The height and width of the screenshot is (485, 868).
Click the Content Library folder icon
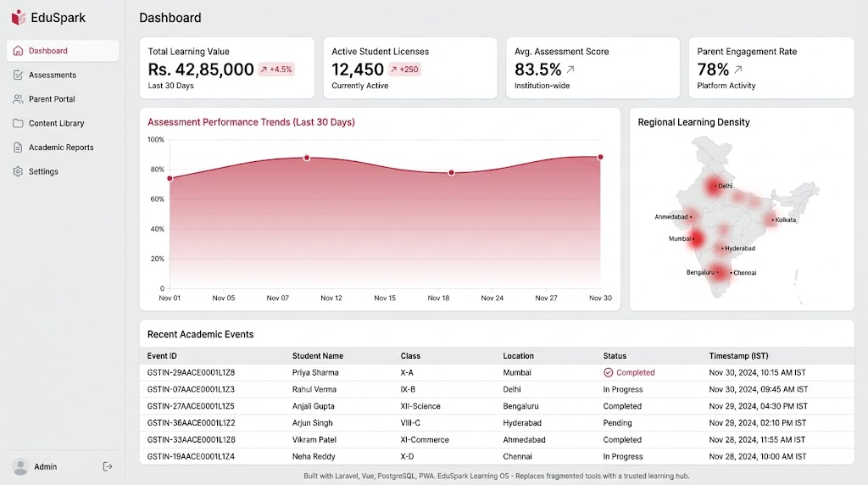click(18, 123)
